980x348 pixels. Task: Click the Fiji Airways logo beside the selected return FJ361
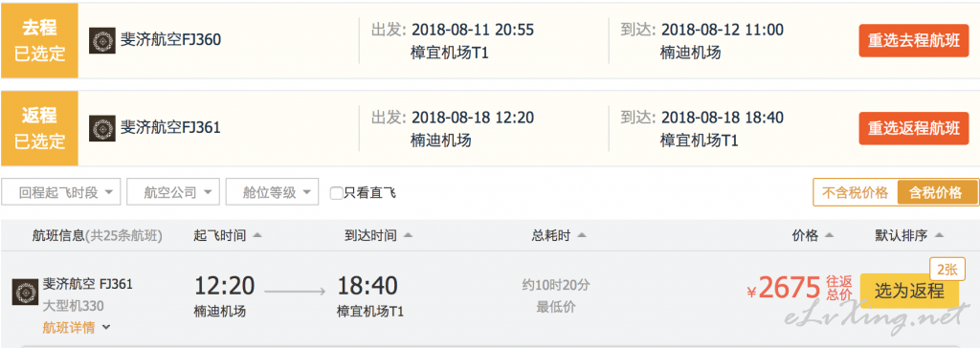click(x=101, y=128)
